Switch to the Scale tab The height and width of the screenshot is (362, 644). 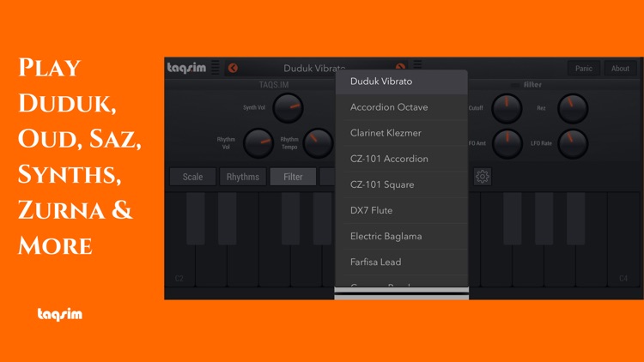pos(192,177)
